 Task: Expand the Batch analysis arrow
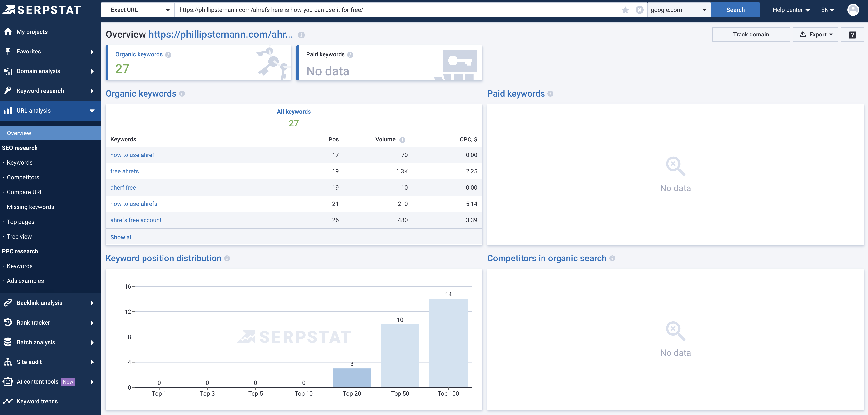pyautogui.click(x=92, y=342)
